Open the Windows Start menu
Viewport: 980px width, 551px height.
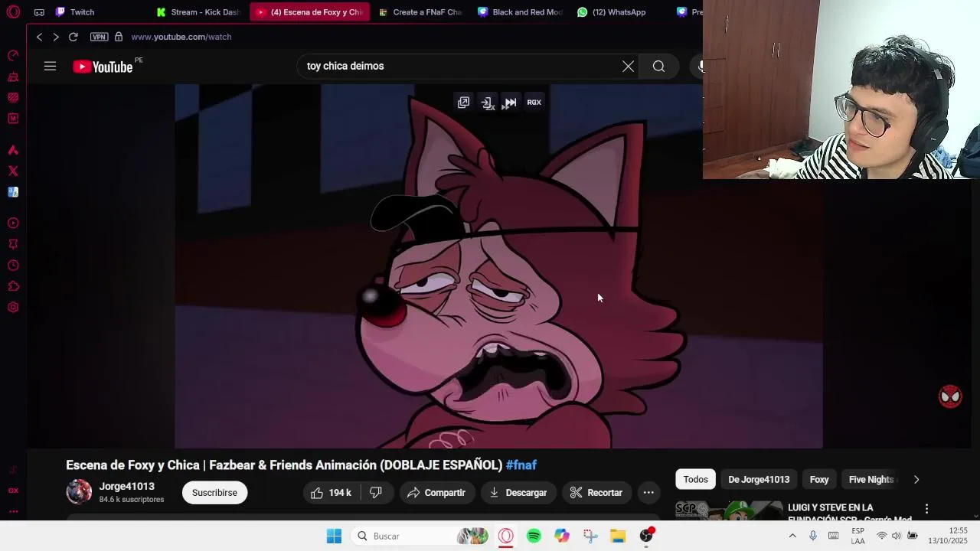334,536
